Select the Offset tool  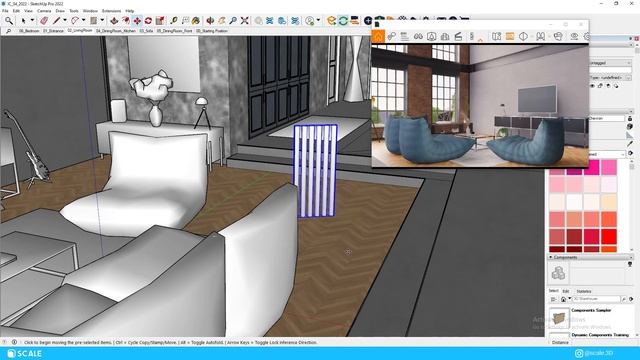pos(126,20)
